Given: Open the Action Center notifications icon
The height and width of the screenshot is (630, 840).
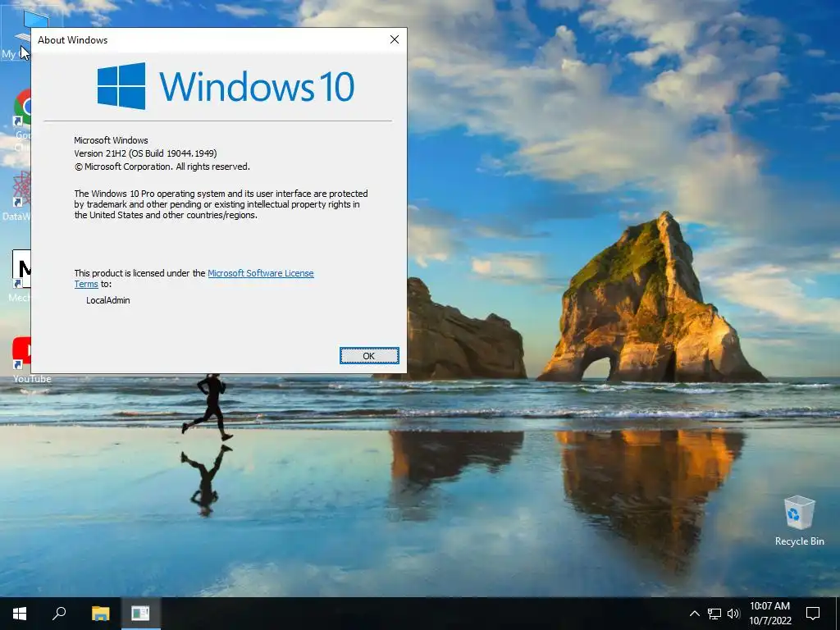Looking at the screenshot, I should point(813,614).
